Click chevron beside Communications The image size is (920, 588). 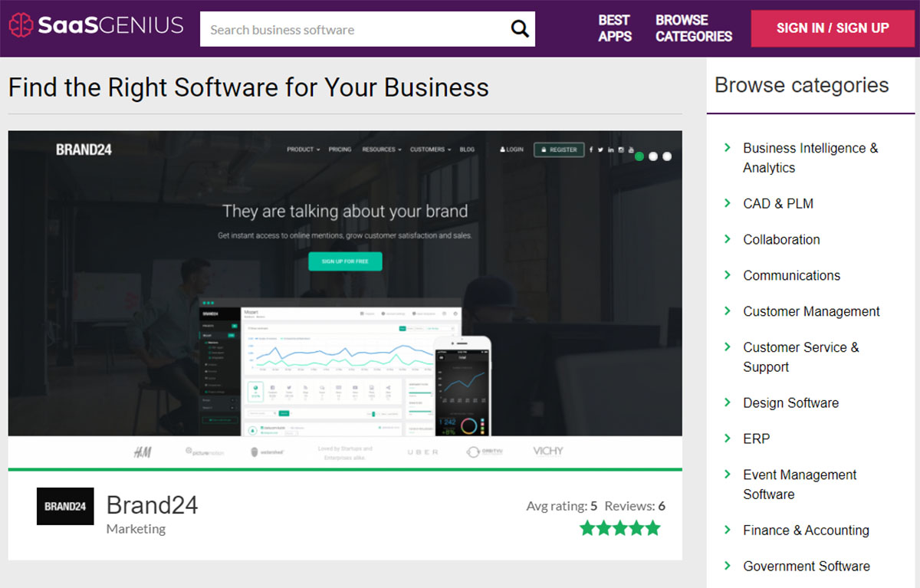click(728, 274)
